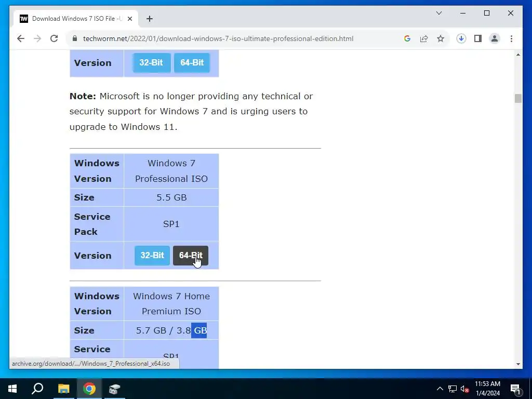Open a new browser tab
The width and height of the screenshot is (532, 399).
point(149,19)
